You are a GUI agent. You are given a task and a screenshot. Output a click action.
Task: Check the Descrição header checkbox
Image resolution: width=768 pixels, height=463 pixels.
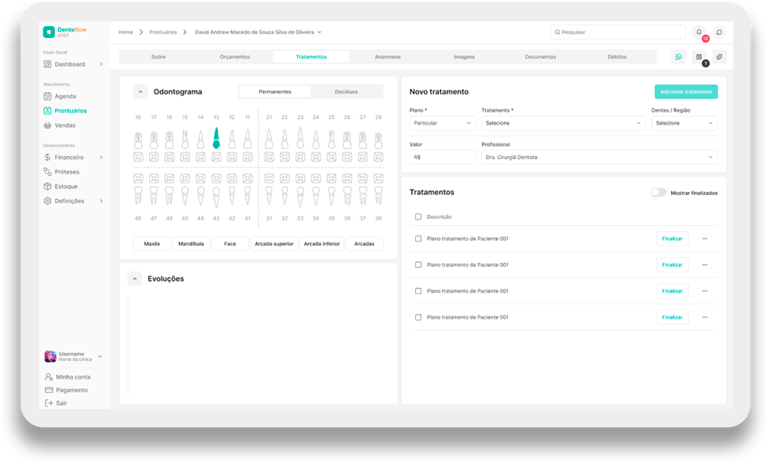pyautogui.click(x=418, y=217)
